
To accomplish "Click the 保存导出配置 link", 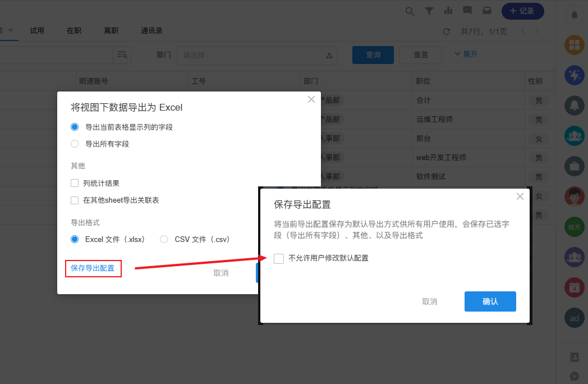I will 93,268.
